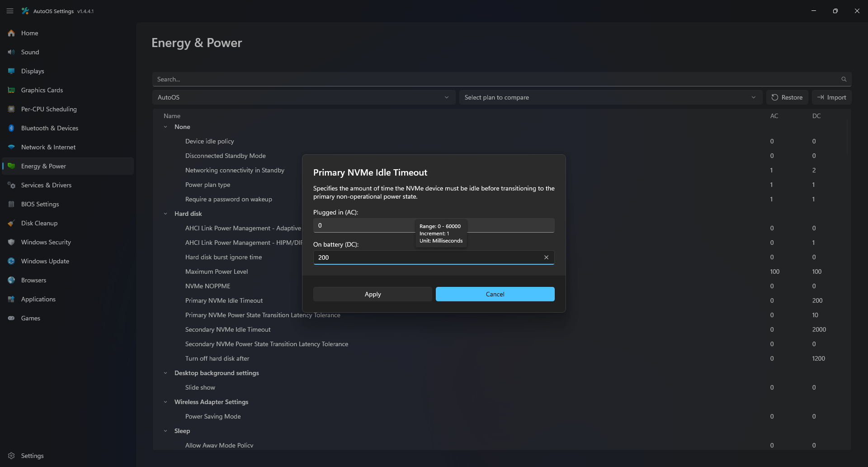Click the Games controller icon

point(11,318)
